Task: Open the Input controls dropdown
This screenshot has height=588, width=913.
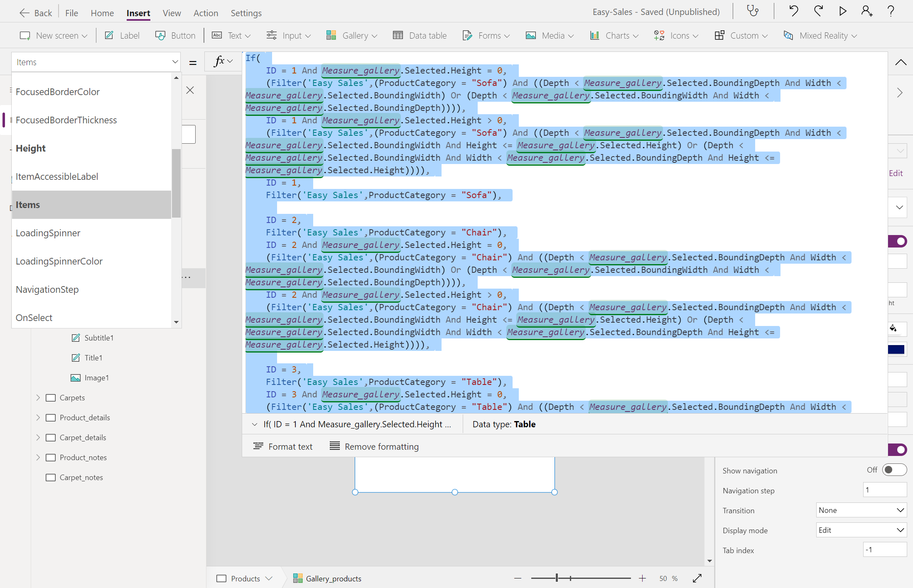Action: 289,36
